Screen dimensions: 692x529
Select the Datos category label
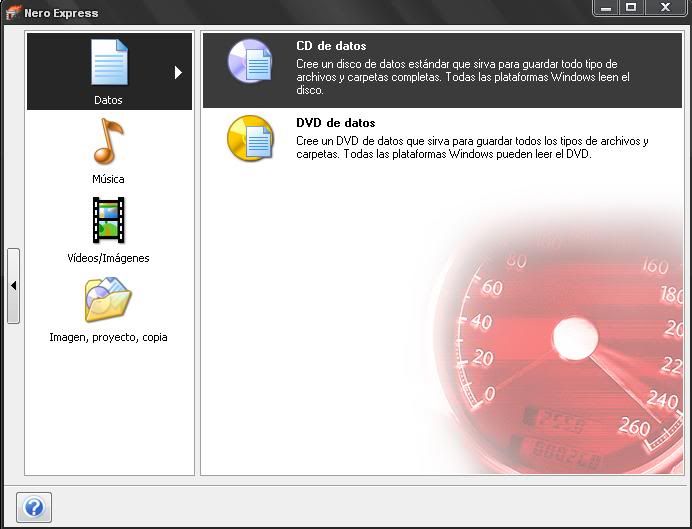pos(108,100)
